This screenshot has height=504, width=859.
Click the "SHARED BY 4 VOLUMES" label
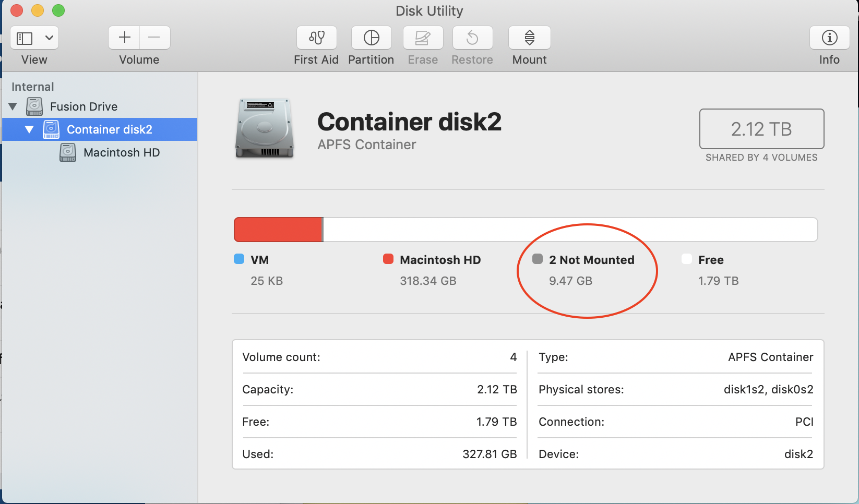(761, 158)
